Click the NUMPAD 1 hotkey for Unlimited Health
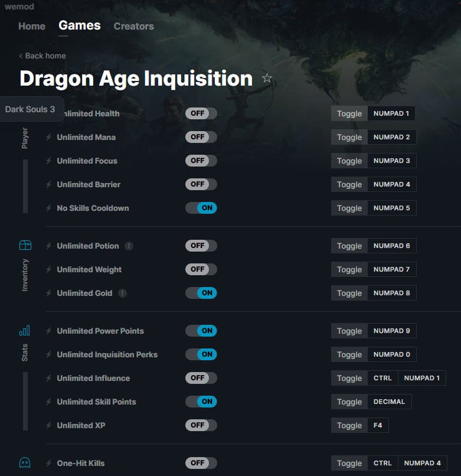This screenshot has height=476, width=461. tap(391, 113)
